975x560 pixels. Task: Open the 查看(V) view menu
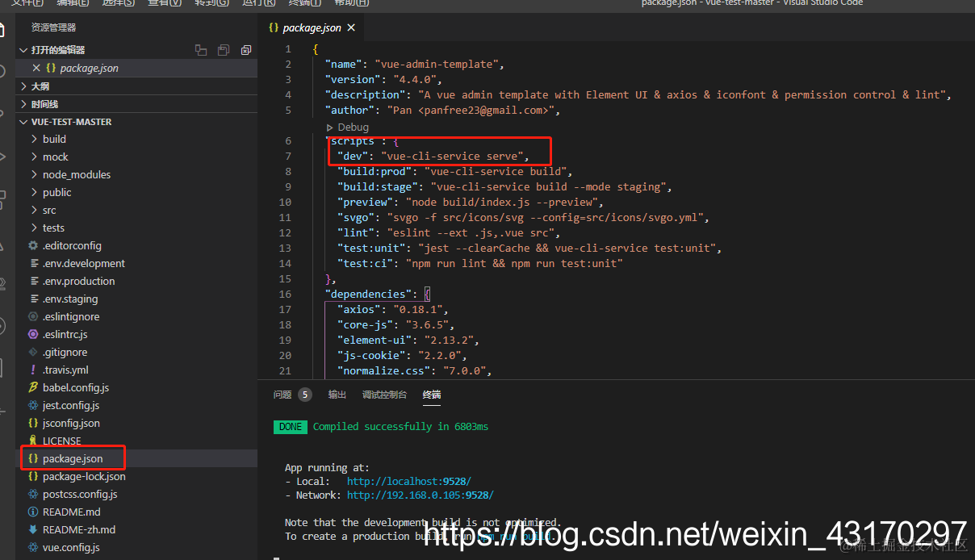(x=165, y=2)
